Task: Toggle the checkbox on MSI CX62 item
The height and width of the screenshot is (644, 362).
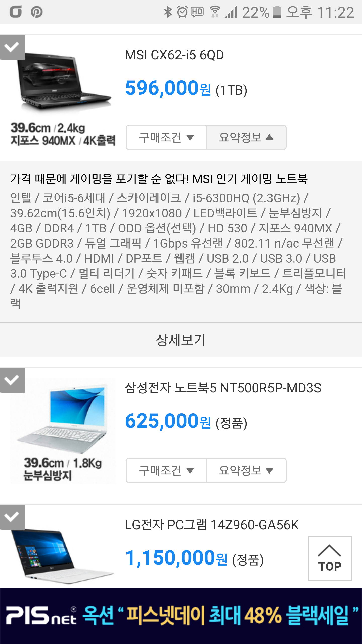Action: pos(12,48)
